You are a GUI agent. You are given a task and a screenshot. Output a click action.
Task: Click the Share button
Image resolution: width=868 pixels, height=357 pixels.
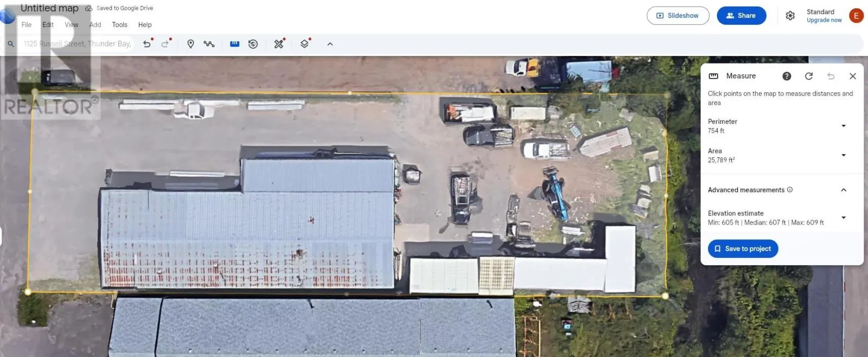[741, 16]
